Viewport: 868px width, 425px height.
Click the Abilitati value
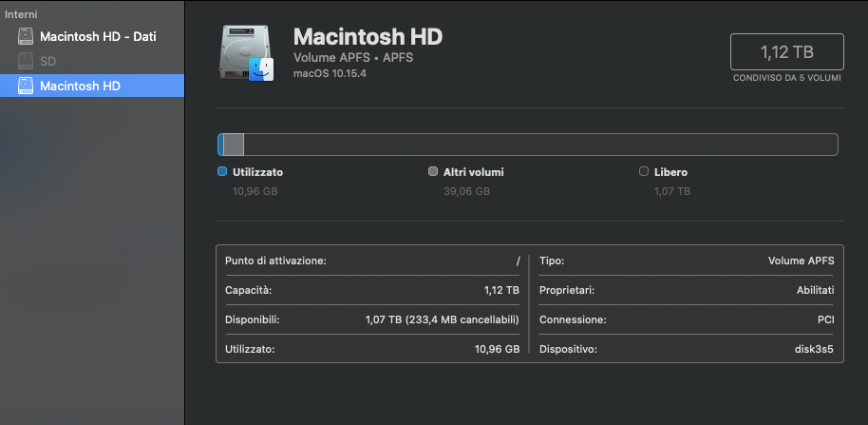click(816, 290)
